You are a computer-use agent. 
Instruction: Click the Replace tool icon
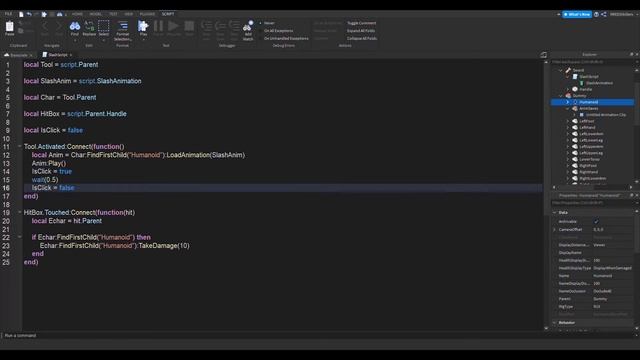click(x=89, y=27)
